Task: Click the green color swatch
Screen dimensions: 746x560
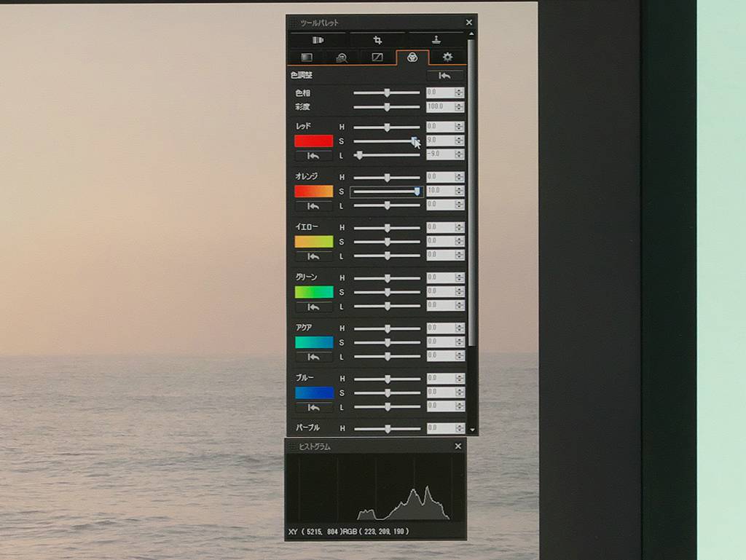Action: coord(313,292)
